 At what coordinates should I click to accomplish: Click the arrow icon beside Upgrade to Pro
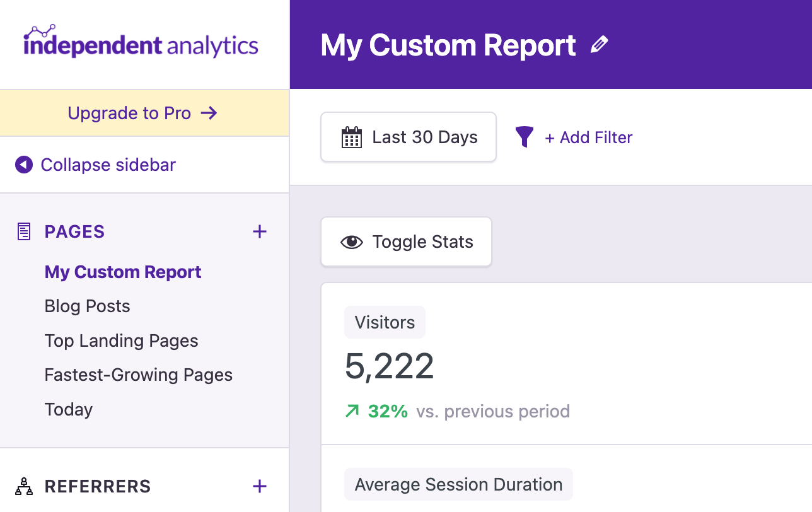coord(208,113)
